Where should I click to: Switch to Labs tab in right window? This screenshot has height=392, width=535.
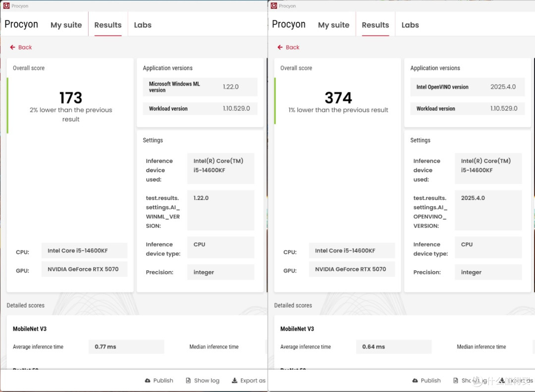tap(410, 25)
